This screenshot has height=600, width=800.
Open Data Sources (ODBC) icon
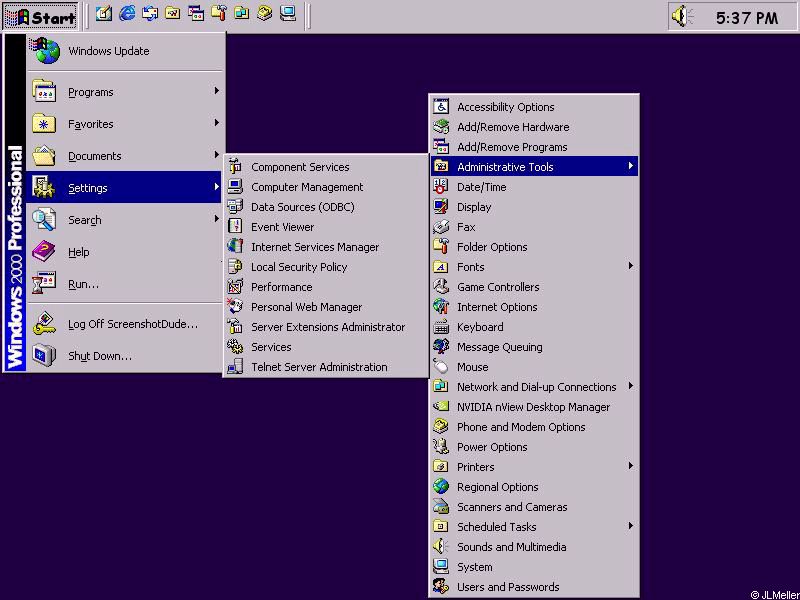click(235, 206)
